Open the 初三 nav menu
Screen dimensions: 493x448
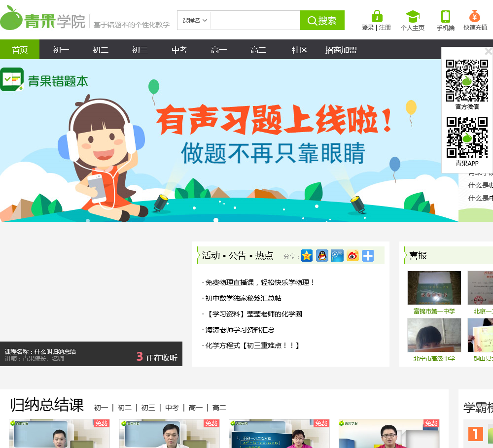tap(140, 50)
